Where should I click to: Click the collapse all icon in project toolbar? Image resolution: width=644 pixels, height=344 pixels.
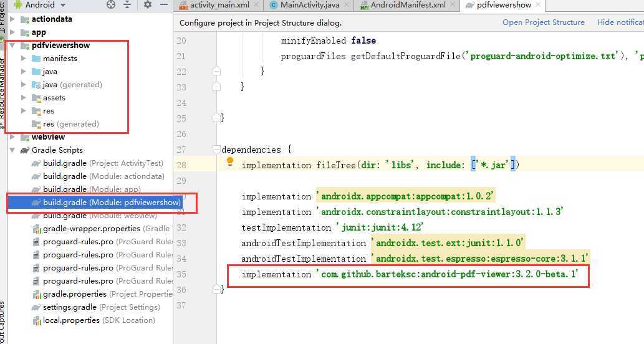click(127, 4)
